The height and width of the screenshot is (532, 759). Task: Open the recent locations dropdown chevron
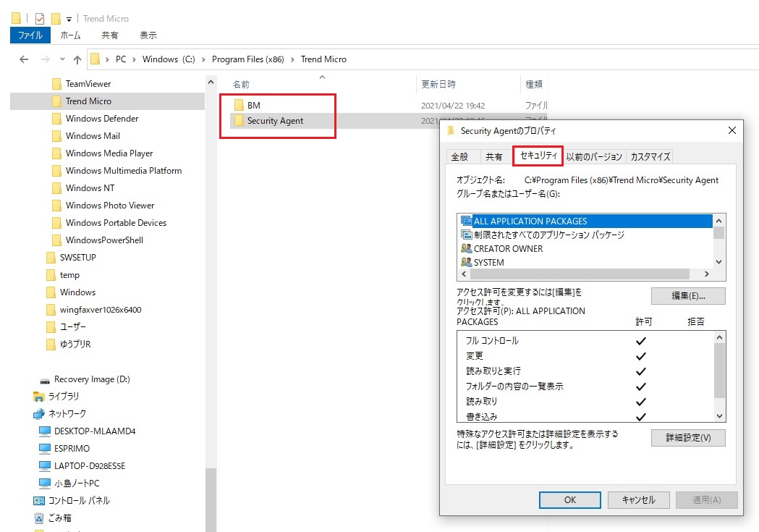(62, 59)
